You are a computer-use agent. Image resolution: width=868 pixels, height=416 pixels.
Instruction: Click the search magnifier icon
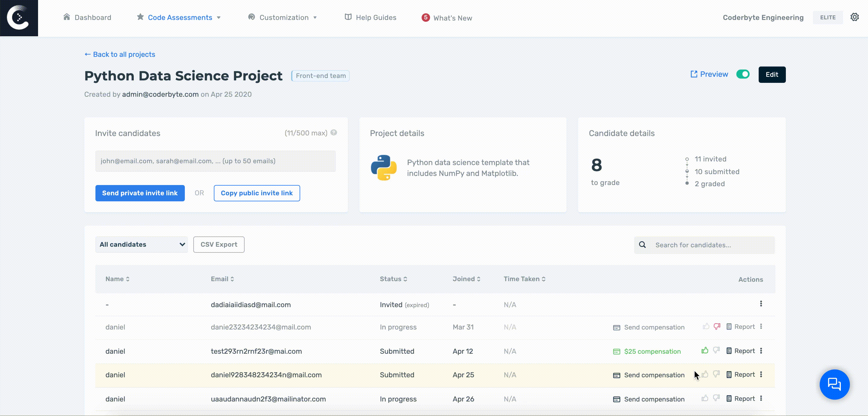point(642,245)
